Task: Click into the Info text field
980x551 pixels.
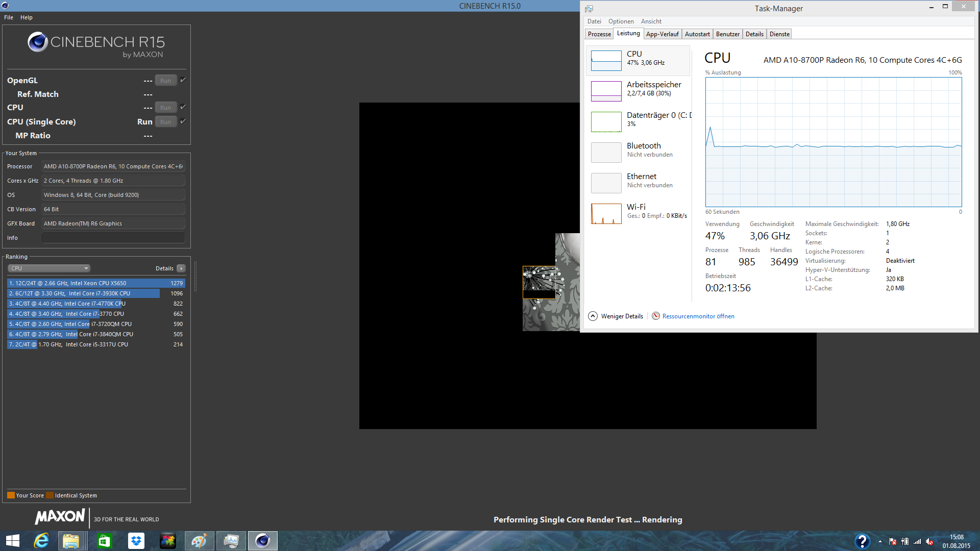Action: coord(113,238)
